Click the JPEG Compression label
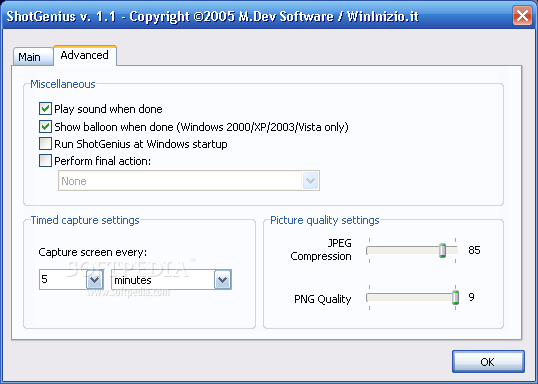This screenshot has width=538, height=384. point(321,249)
